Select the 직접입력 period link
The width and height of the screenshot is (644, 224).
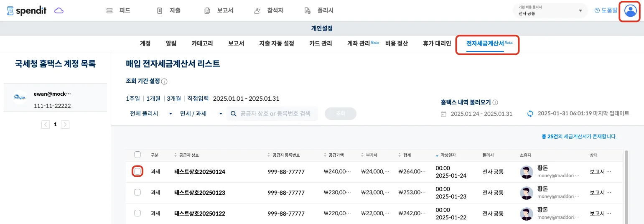pyautogui.click(x=198, y=99)
